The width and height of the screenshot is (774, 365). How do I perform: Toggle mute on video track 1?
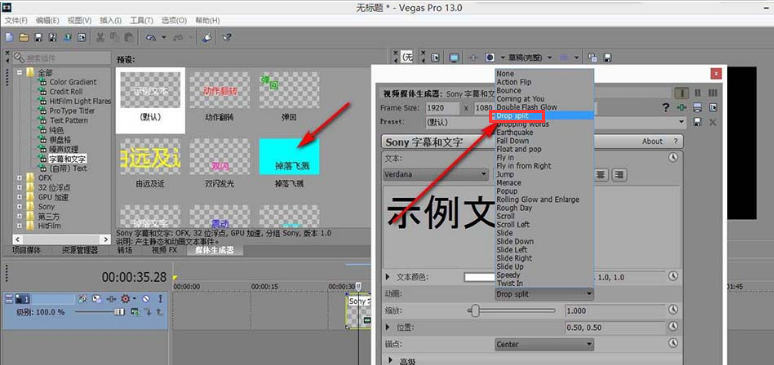click(x=146, y=299)
